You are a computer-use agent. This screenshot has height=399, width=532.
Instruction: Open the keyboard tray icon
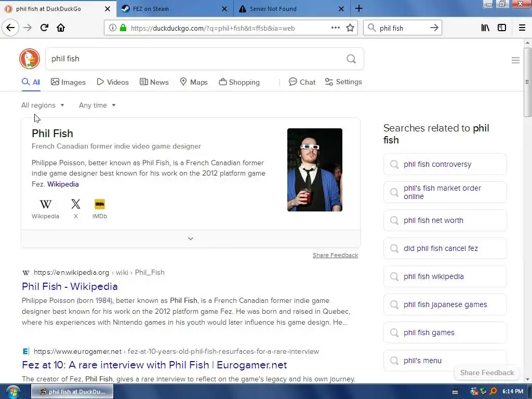[455, 392]
